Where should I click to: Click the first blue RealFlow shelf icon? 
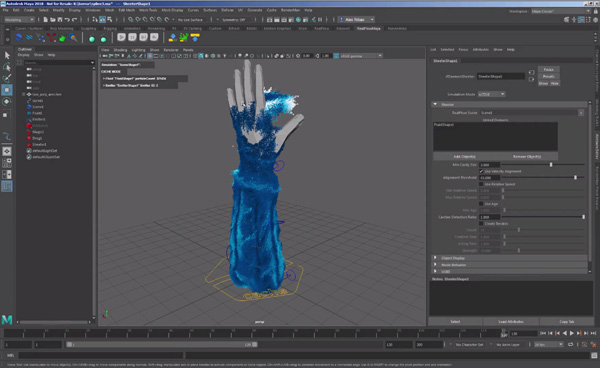(x=18, y=37)
